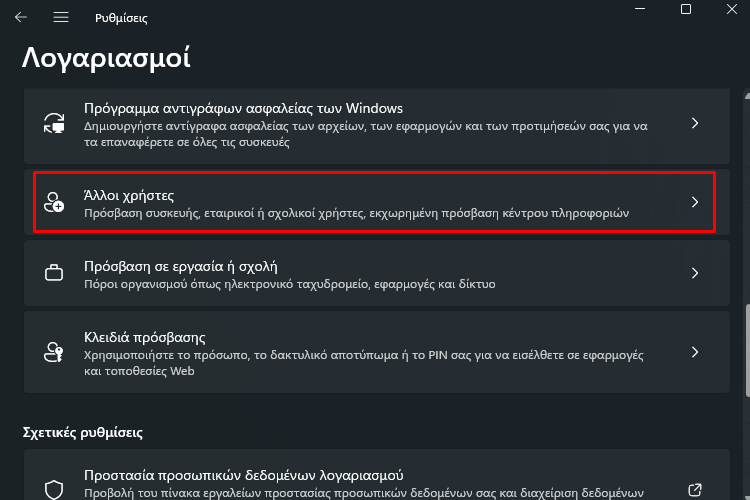Maximize the Ρυθμίσεις window
The width and height of the screenshot is (750, 500).
pos(686,9)
